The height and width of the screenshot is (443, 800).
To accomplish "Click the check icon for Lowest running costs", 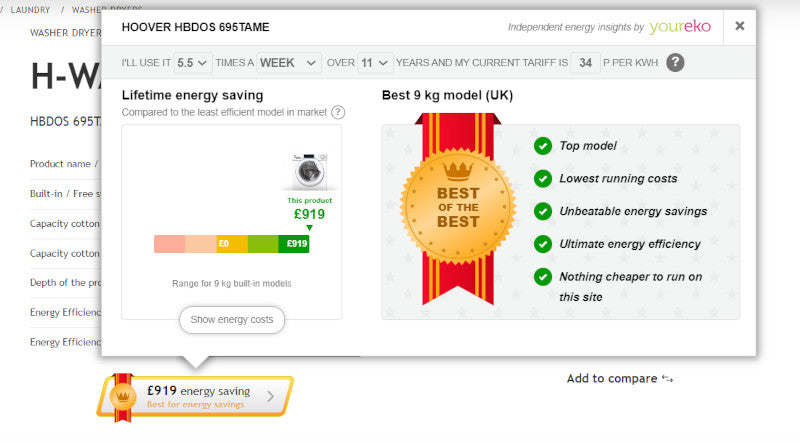I will click(x=543, y=179).
